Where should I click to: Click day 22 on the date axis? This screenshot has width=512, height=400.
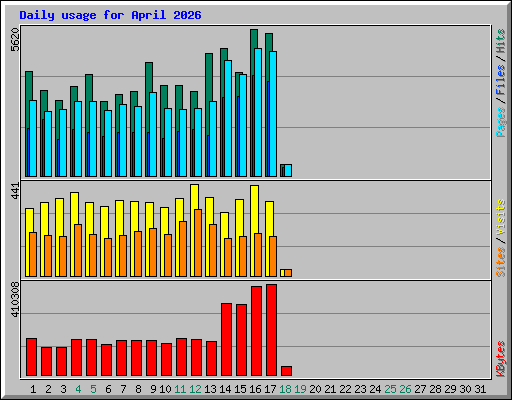coord(345,389)
